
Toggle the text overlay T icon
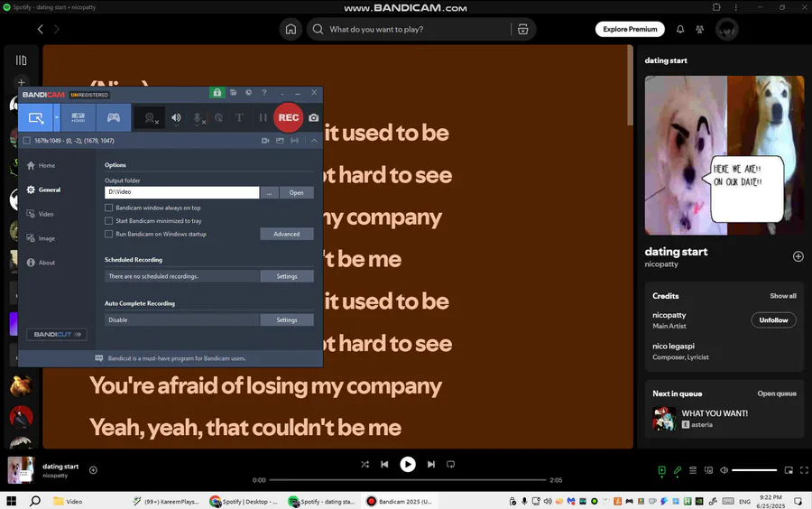[239, 118]
